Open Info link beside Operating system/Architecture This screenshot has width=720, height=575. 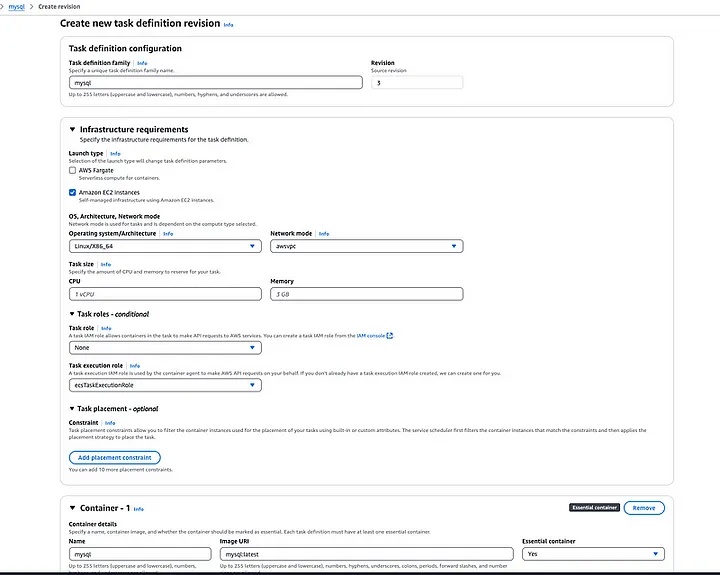coord(168,234)
